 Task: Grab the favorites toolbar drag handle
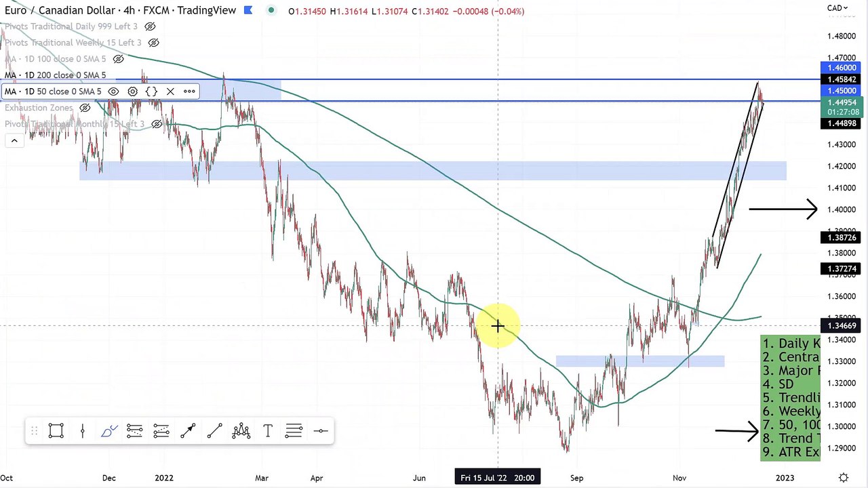(34, 431)
